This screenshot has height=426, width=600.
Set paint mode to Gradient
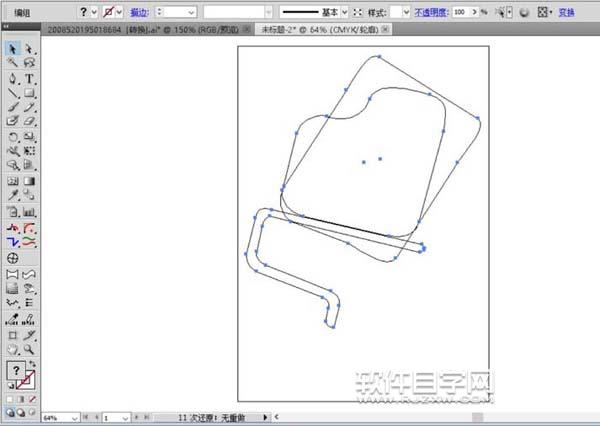[21, 399]
